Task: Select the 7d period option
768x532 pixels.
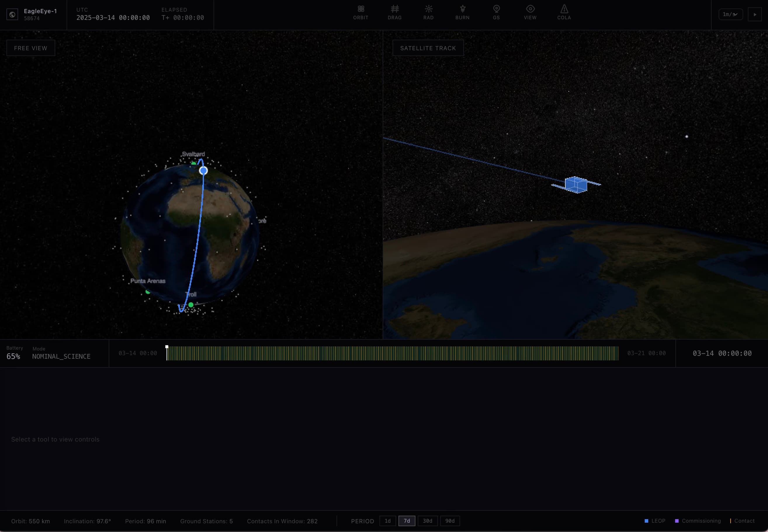Action: (407, 521)
